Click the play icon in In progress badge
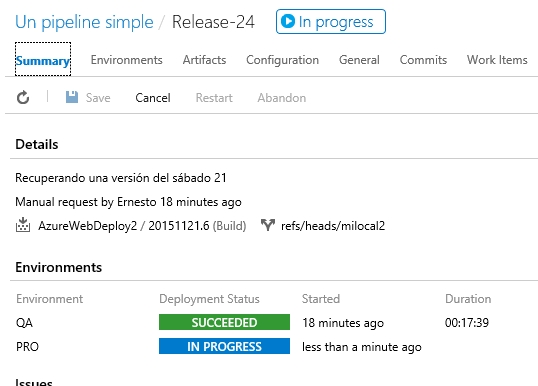 pyautogui.click(x=288, y=21)
